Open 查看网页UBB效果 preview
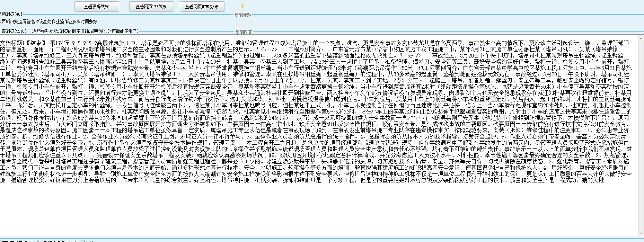 pyautogui.click(x=151, y=7)
